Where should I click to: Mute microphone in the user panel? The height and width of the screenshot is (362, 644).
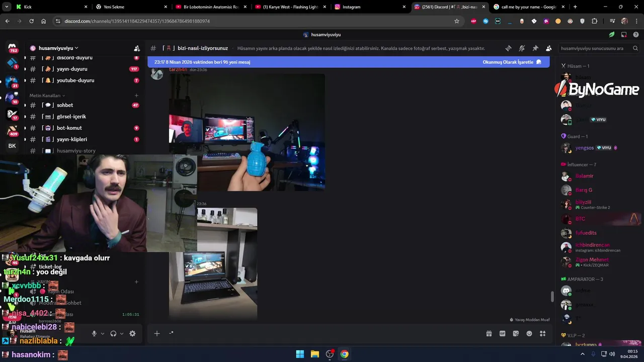(94, 333)
